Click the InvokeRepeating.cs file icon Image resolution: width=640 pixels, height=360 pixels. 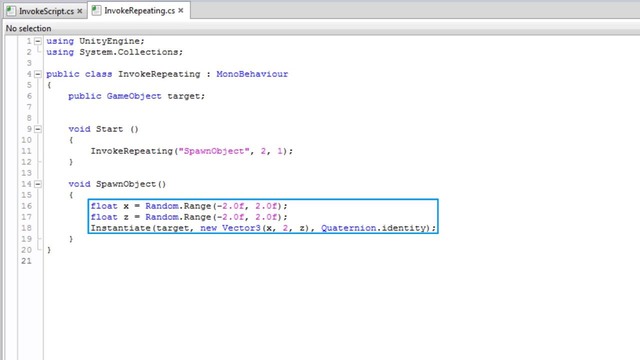pos(96,11)
